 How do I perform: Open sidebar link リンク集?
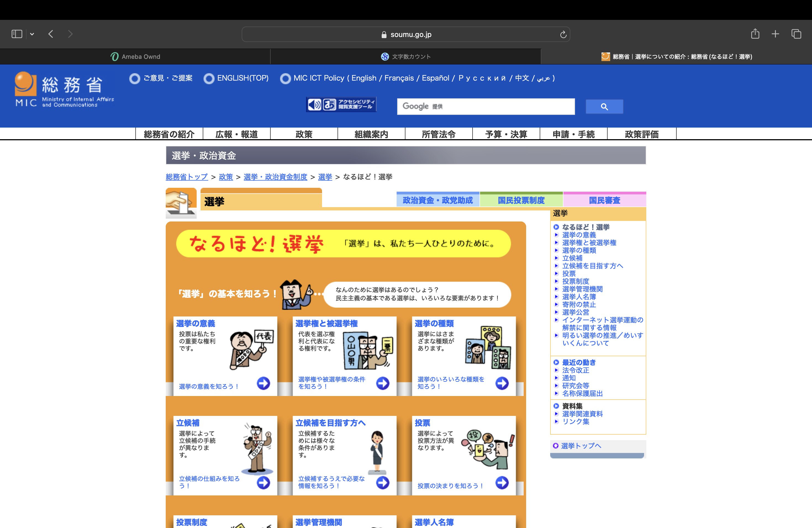(x=576, y=422)
